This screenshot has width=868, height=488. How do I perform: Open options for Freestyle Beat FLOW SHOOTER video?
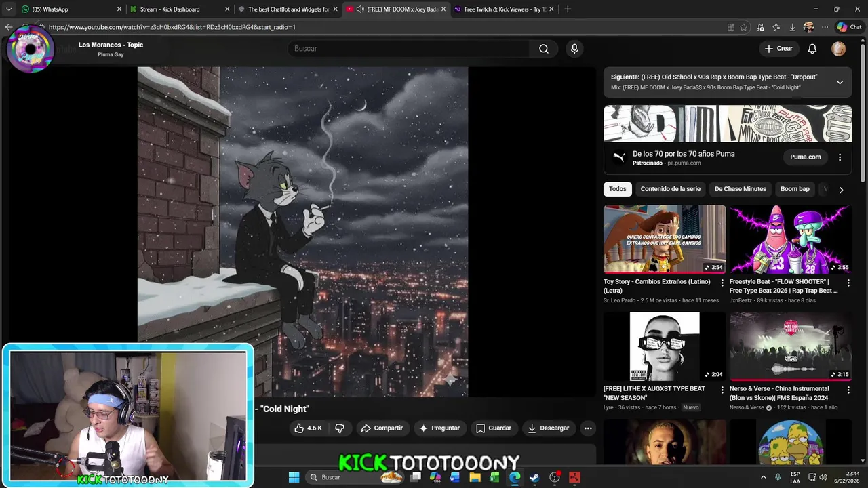click(x=848, y=283)
